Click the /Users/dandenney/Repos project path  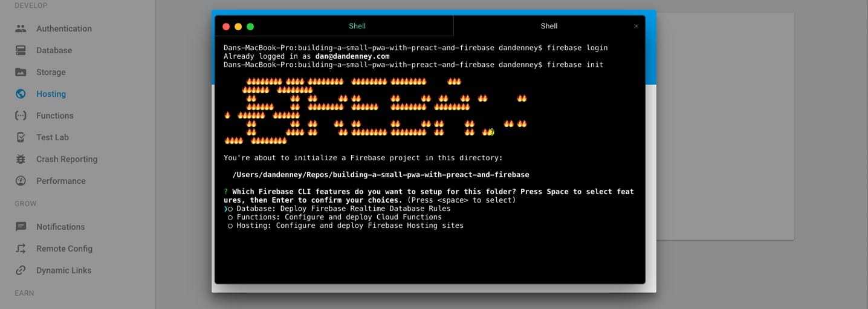381,175
